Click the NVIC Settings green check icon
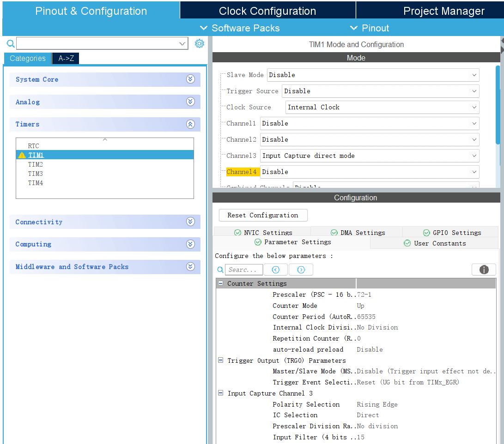The image size is (504, 444). pos(237,233)
